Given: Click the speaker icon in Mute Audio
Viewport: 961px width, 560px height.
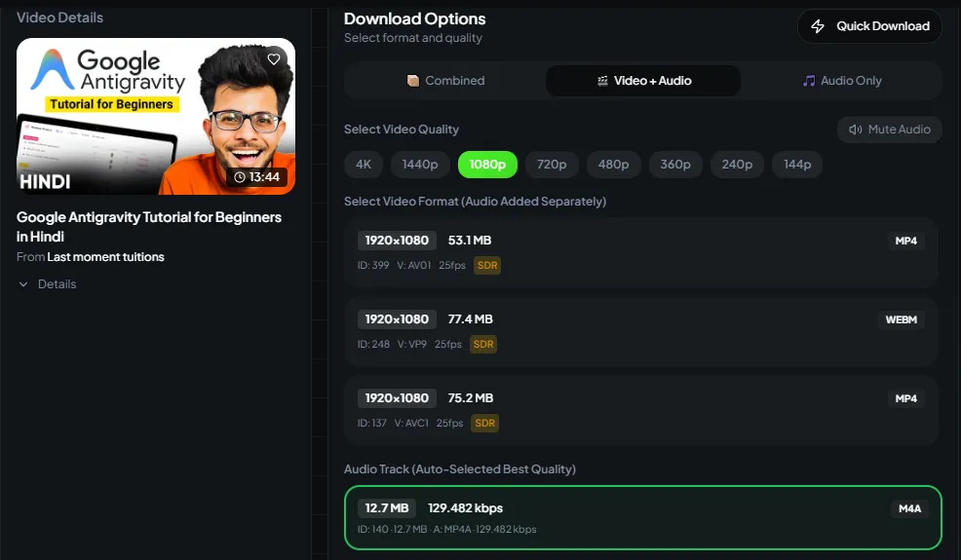Looking at the screenshot, I should [x=855, y=130].
